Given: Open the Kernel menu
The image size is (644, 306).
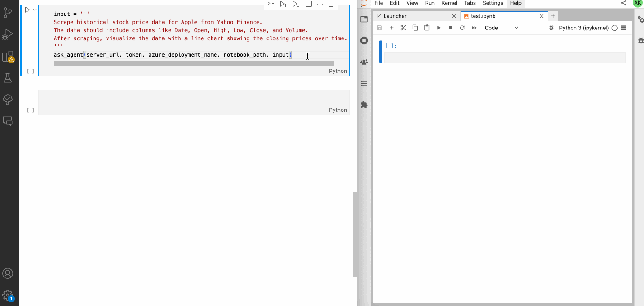Looking at the screenshot, I should [449, 3].
